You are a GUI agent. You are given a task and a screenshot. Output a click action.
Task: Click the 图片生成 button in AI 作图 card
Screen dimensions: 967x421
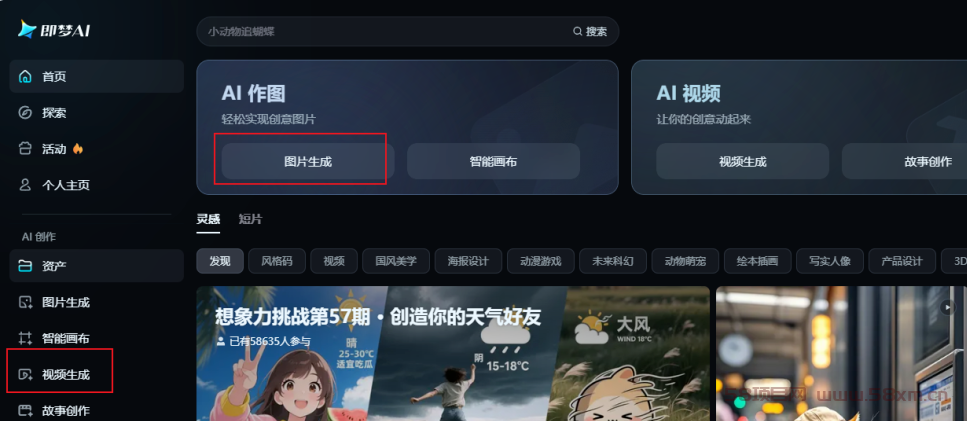(x=308, y=161)
